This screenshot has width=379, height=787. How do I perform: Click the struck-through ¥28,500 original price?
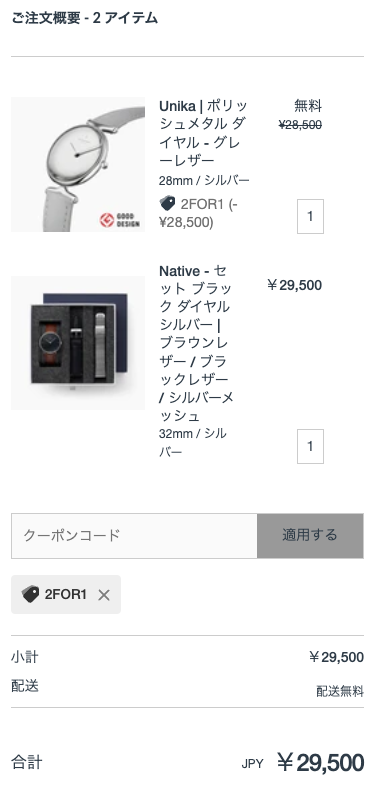click(x=300, y=125)
